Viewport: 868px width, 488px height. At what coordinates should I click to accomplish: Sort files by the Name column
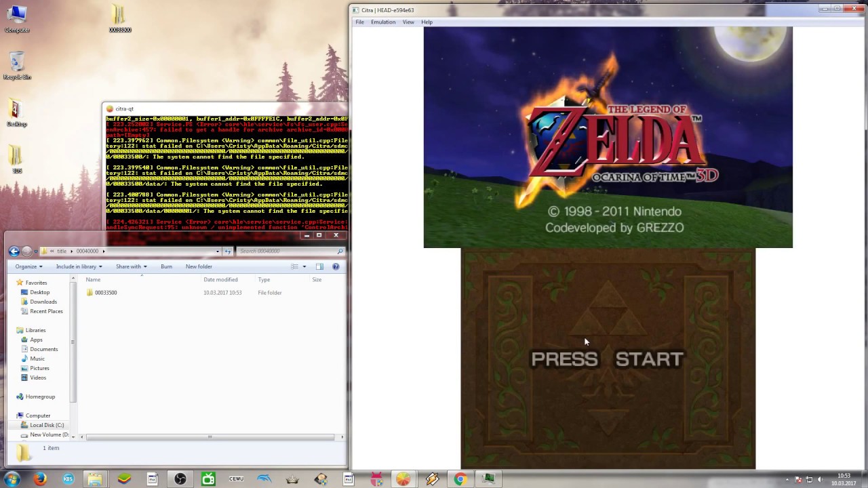93,280
